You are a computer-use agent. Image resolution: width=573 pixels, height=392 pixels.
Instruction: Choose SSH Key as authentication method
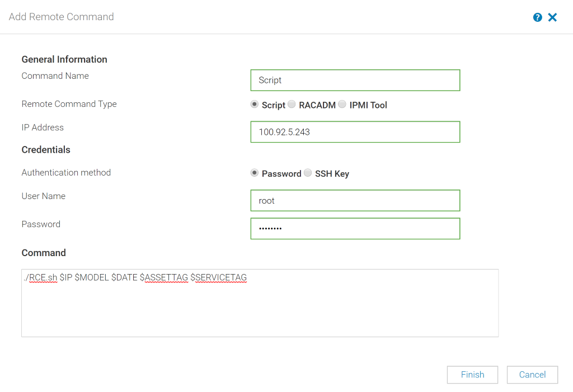click(308, 173)
